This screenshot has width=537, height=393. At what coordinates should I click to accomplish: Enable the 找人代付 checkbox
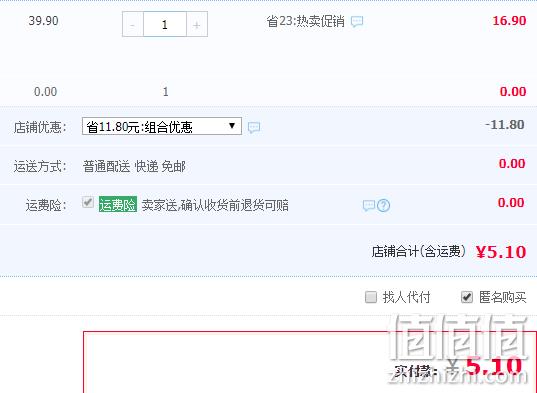(371, 297)
